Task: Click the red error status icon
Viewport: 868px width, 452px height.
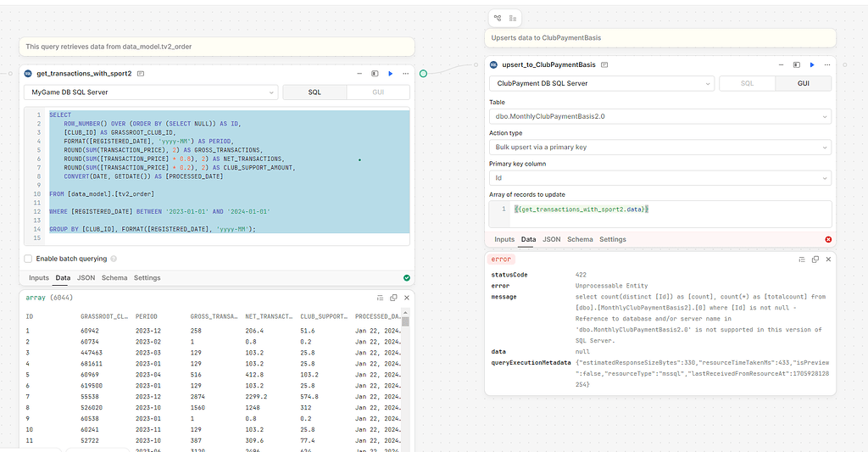Action: pyautogui.click(x=827, y=240)
